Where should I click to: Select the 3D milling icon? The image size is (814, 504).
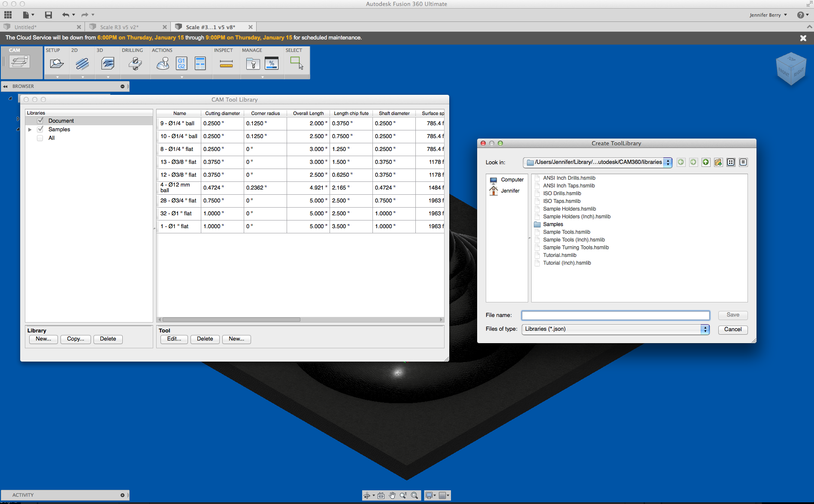(x=107, y=63)
